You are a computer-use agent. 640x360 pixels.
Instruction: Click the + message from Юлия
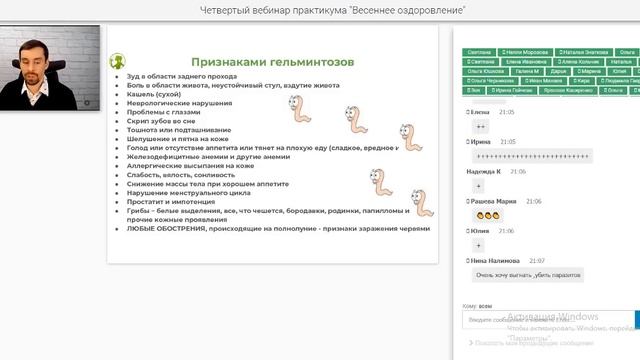(478, 245)
